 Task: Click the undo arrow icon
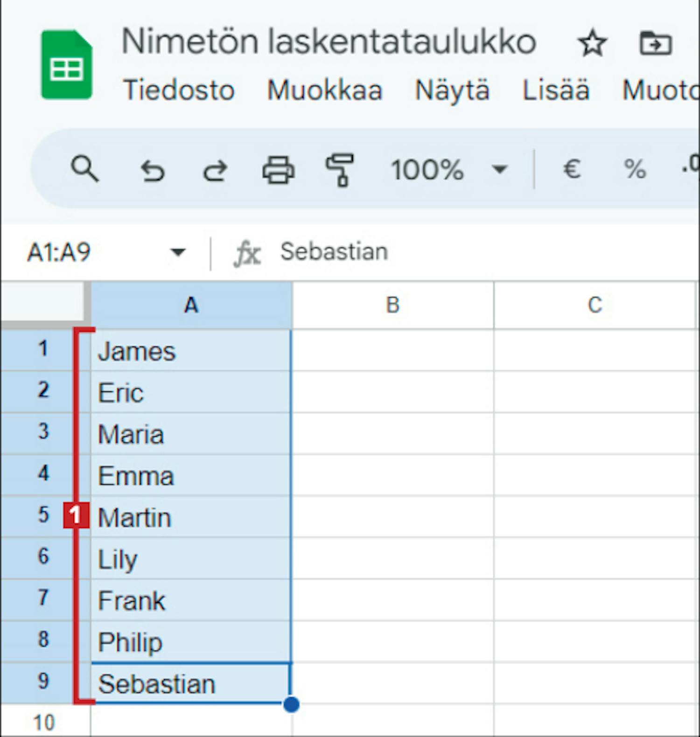[153, 170]
